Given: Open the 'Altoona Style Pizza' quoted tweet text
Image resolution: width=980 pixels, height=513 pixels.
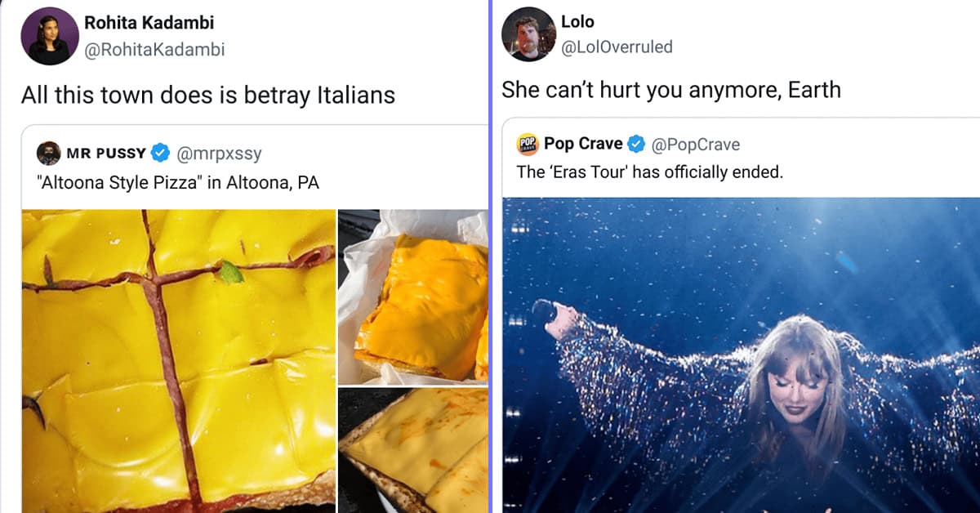Looking at the screenshot, I should (x=178, y=182).
